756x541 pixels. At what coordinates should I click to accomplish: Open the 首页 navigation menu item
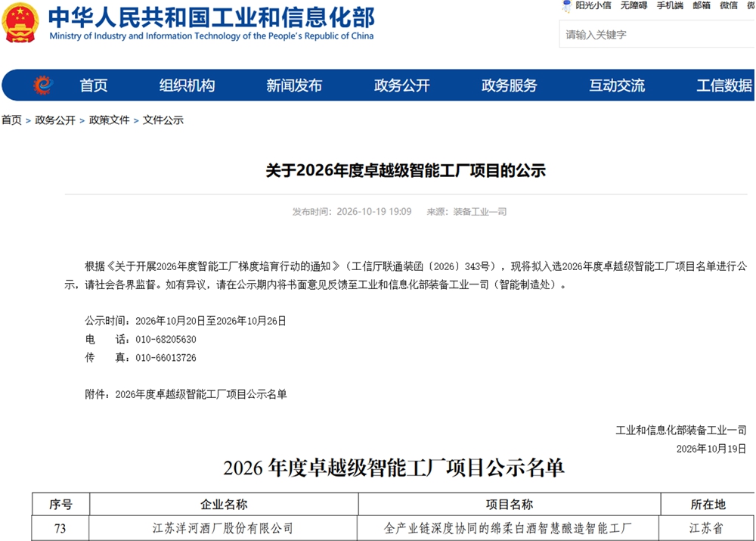pyautogui.click(x=94, y=86)
